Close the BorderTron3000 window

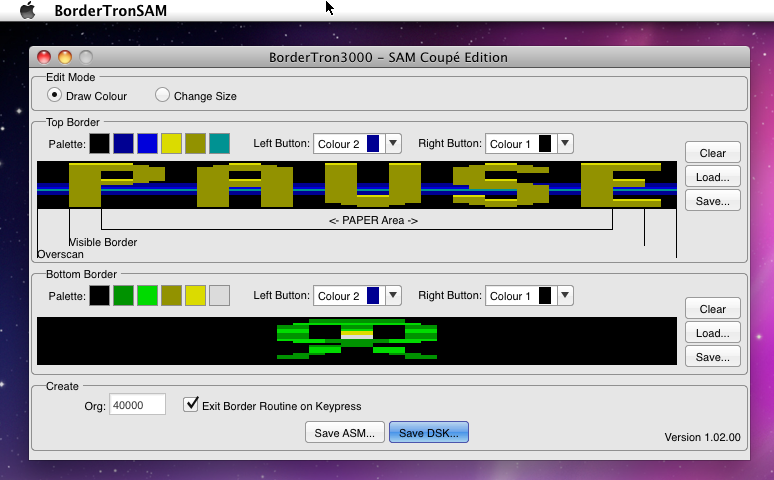44,57
